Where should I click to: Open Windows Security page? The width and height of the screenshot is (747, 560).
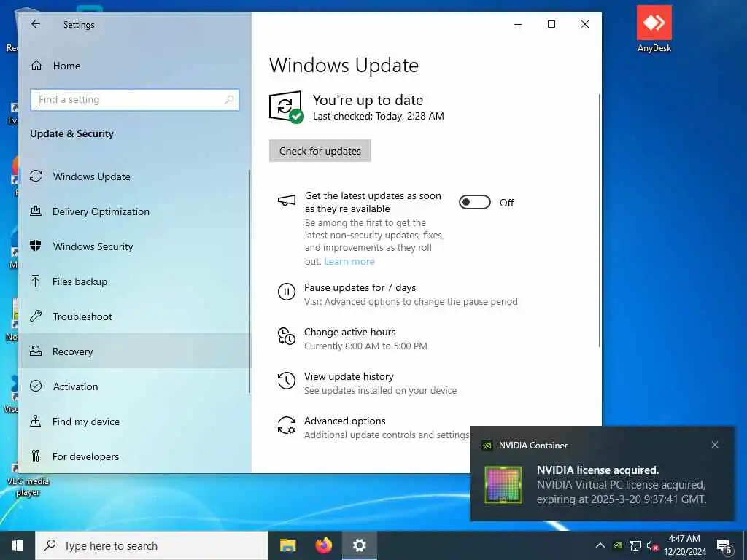[93, 246]
